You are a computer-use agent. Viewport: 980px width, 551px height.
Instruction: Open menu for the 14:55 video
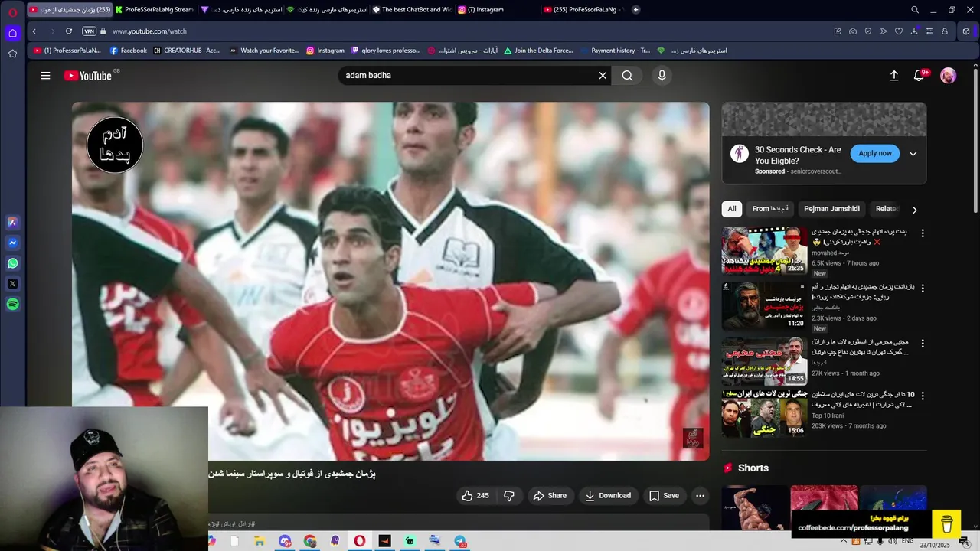click(x=923, y=343)
